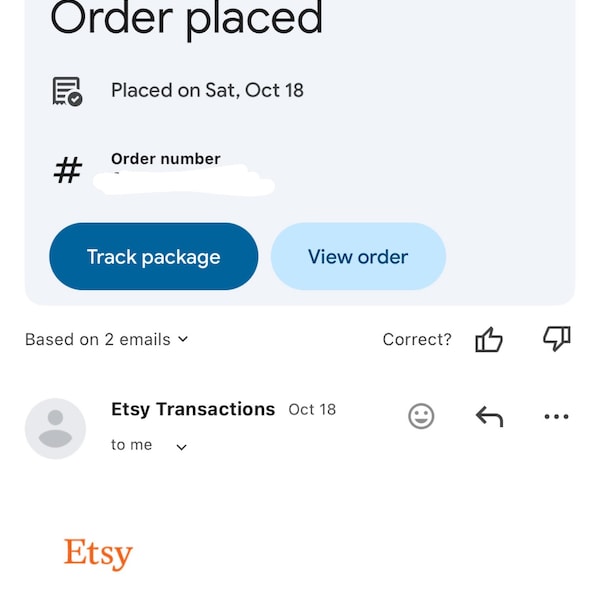Click the orange Etsy logo

coord(98,554)
